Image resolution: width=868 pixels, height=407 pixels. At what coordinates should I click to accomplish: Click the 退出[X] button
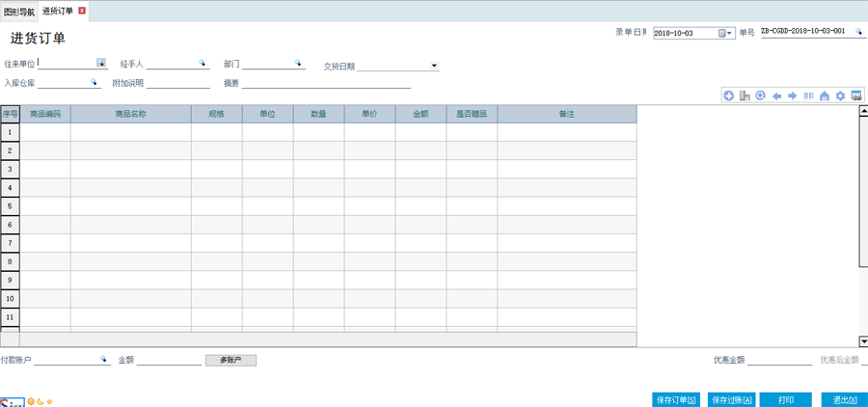click(844, 400)
